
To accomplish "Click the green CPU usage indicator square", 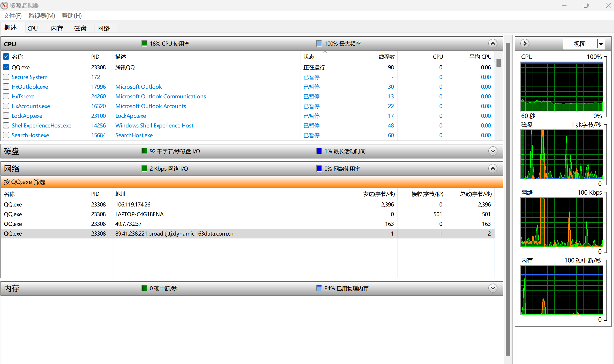I will click(144, 43).
